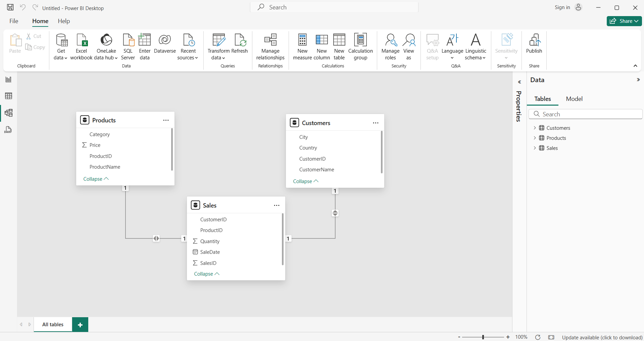Expand Customers in Data pane tree
Screen dimensions: 644x341
pyautogui.click(x=535, y=128)
